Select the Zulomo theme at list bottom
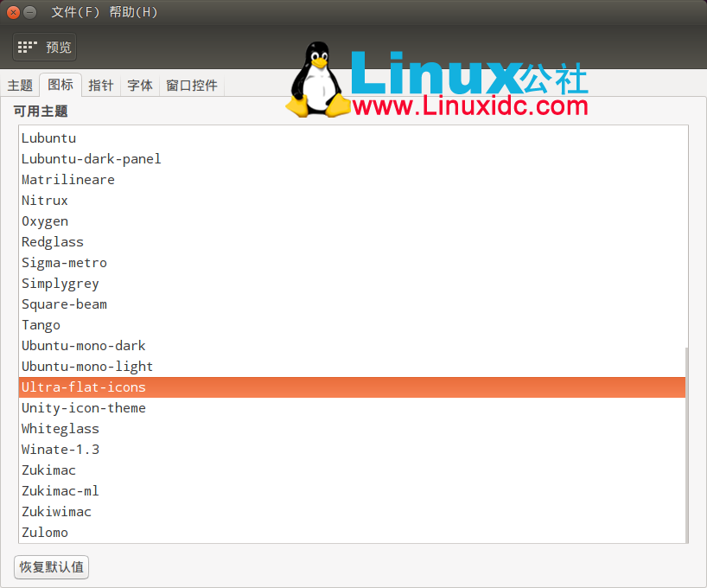 tap(45, 533)
